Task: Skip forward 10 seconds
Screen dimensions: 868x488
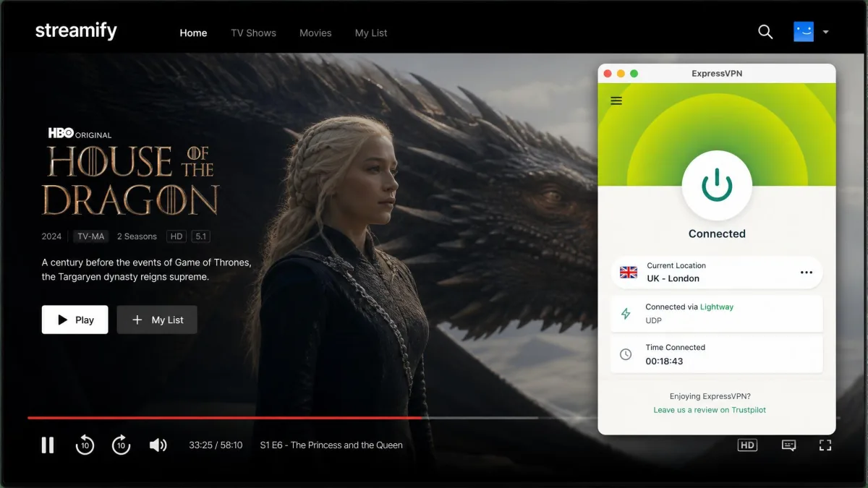Action: [121, 445]
